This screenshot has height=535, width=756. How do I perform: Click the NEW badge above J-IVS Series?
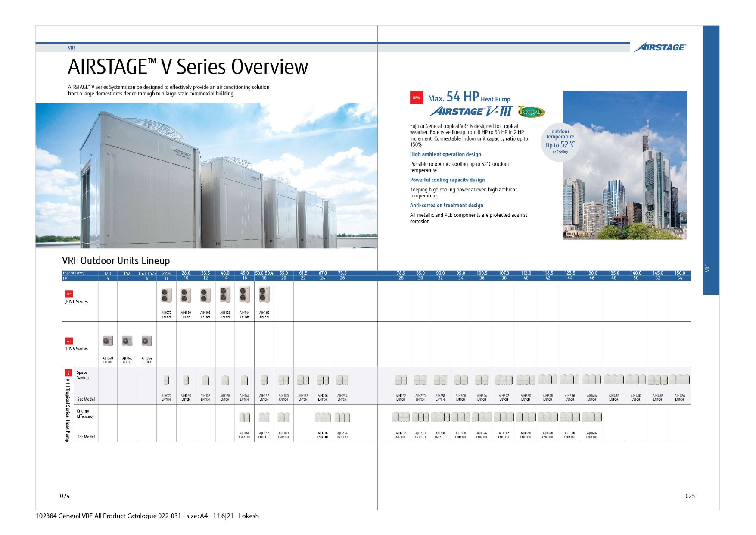pyautogui.click(x=69, y=341)
